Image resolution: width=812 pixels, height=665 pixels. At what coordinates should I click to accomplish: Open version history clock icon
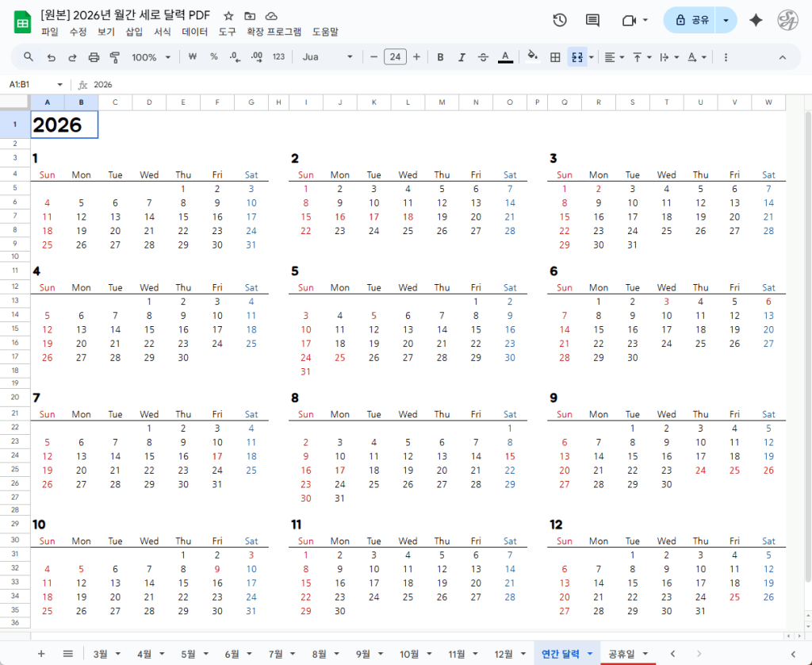point(560,20)
